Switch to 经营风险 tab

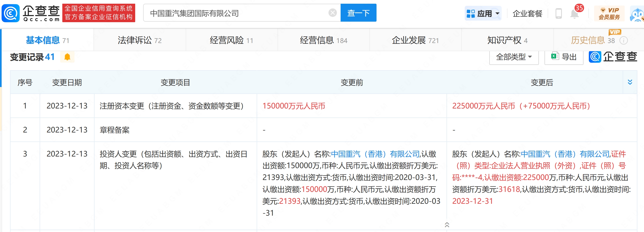point(232,40)
